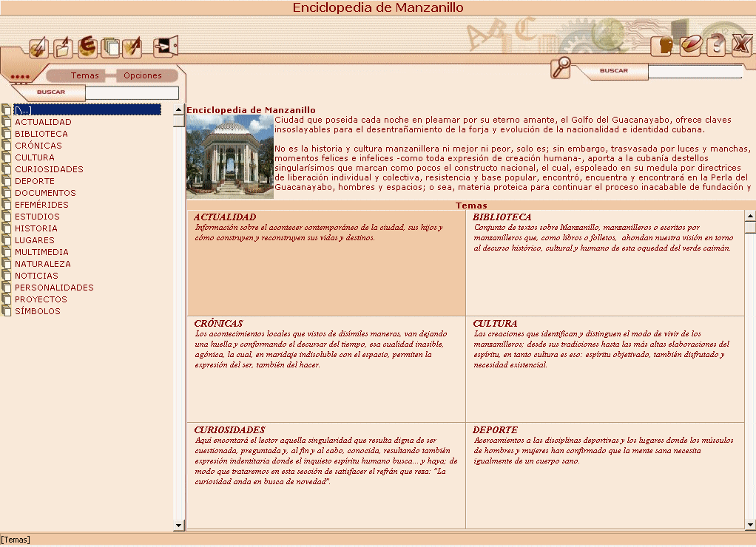Click the exit door icon in toolbar
This screenshot has height=547, width=756.
coord(165,47)
